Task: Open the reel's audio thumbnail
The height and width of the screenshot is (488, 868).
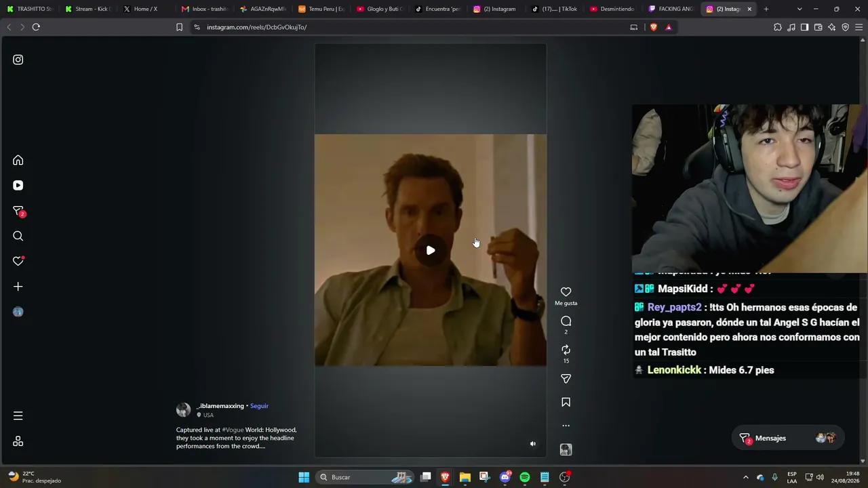Action: pos(566,449)
